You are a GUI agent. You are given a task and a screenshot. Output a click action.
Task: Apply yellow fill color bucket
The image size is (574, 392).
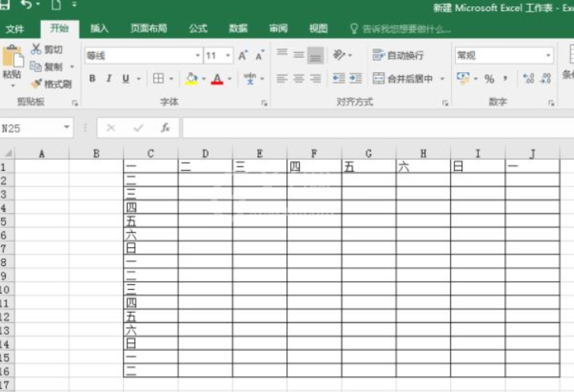[191, 78]
